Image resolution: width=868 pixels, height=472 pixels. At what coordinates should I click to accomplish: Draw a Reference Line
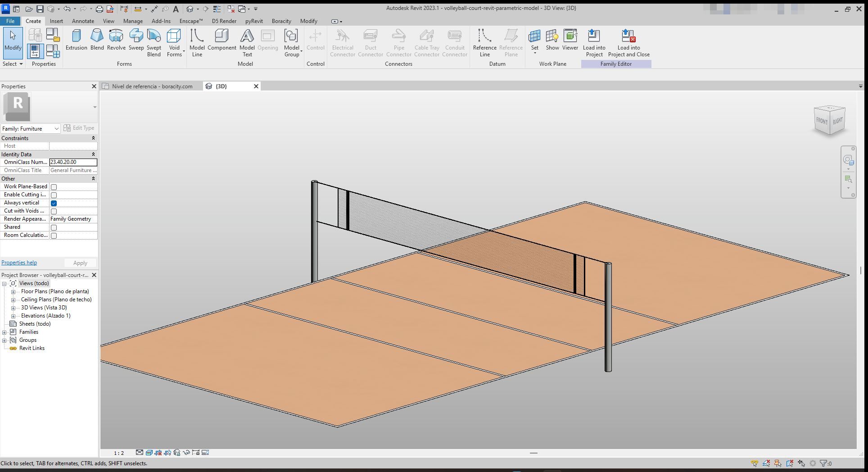[484, 43]
